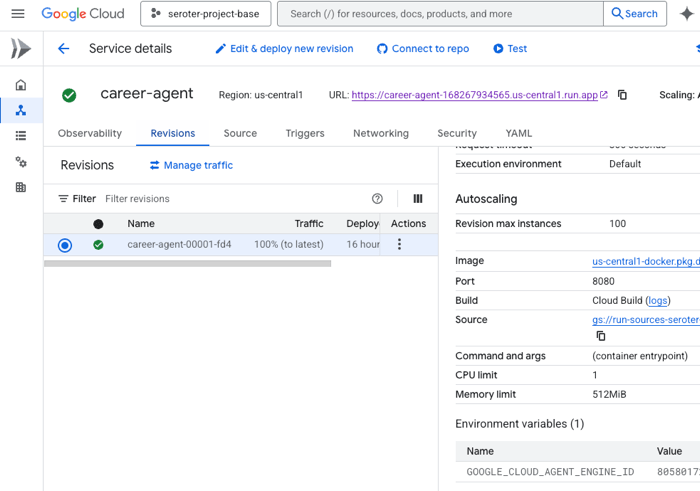Copy the career-agent service URL
This screenshot has width=700, height=491.
[622, 95]
